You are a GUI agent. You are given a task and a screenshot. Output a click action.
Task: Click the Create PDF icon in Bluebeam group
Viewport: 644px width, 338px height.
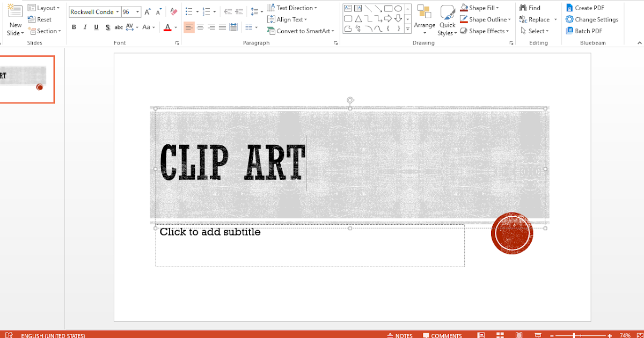coord(570,7)
